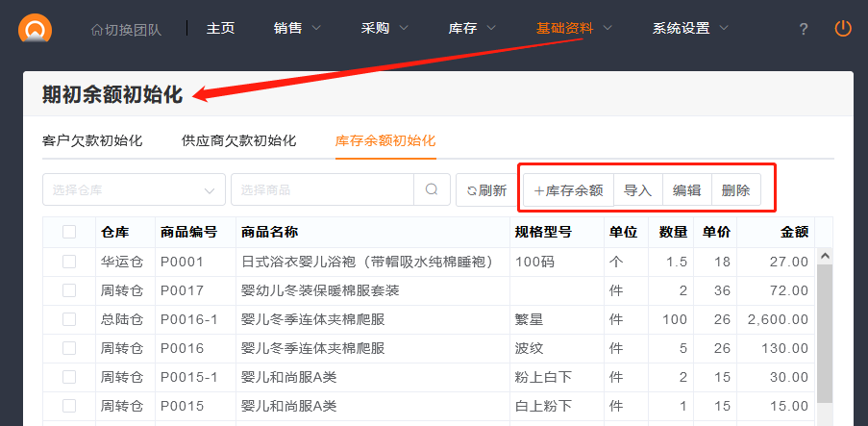Switch to 供应商欠款初始化 tab
The image size is (868, 426).
point(238,140)
